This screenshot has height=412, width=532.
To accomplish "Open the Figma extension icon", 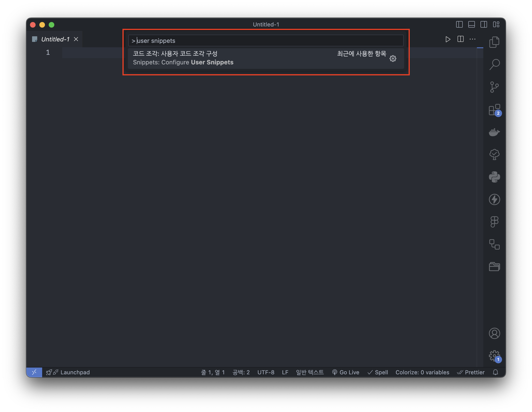I will pyautogui.click(x=494, y=222).
